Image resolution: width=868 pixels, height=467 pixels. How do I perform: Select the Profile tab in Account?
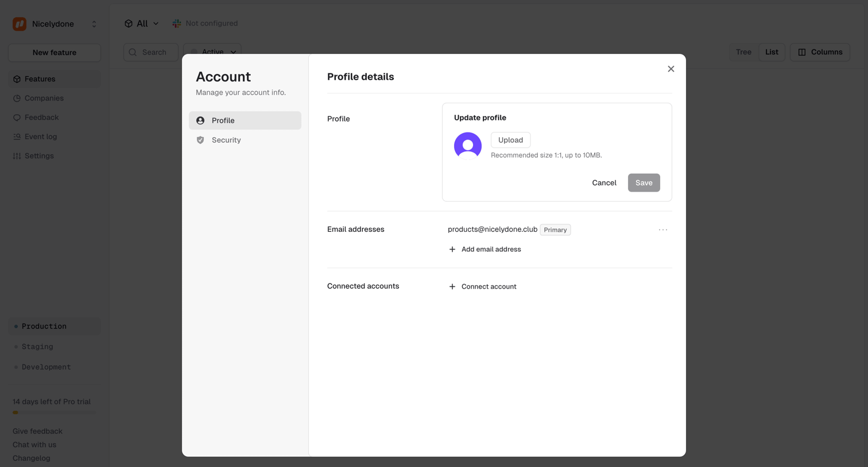(x=245, y=120)
